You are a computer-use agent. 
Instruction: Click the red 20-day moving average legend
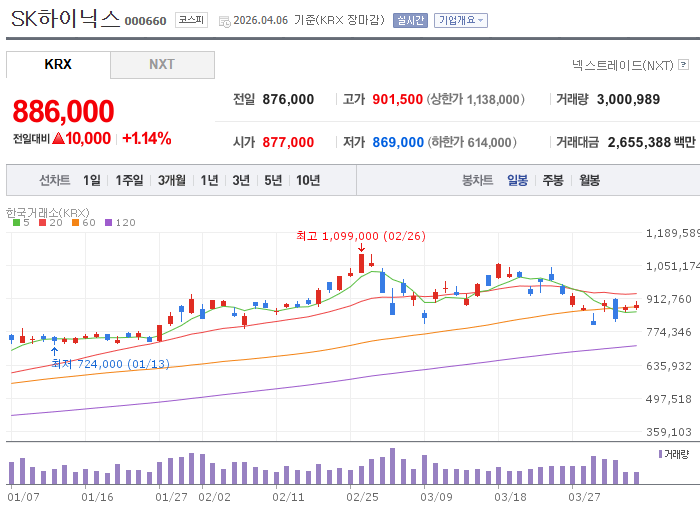[x=51, y=222]
